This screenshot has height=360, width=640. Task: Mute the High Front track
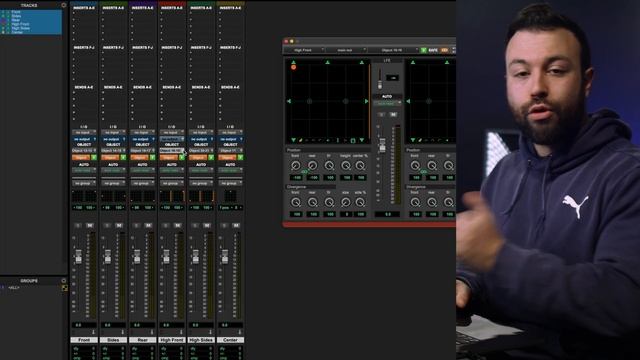(x=178, y=225)
